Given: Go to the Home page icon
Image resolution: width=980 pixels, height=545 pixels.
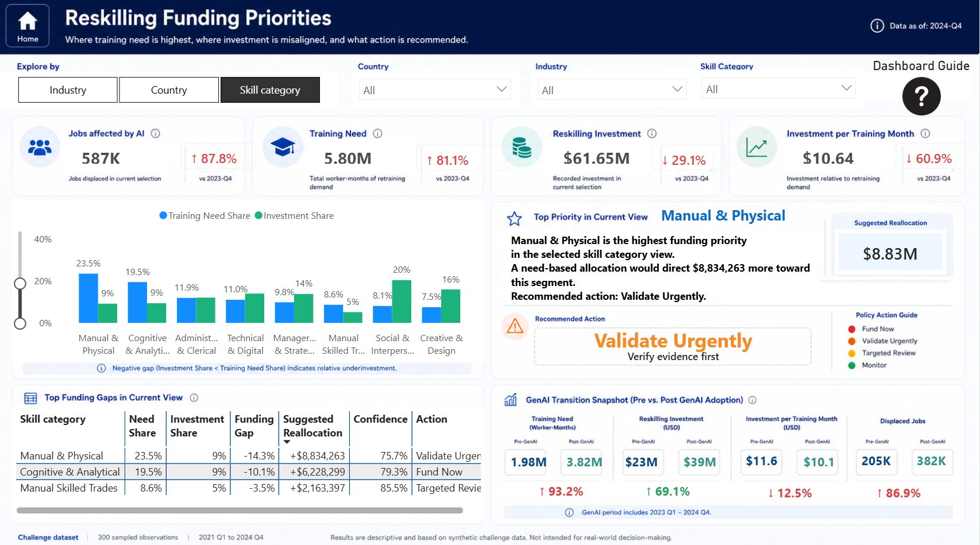Looking at the screenshot, I should click(x=28, y=26).
